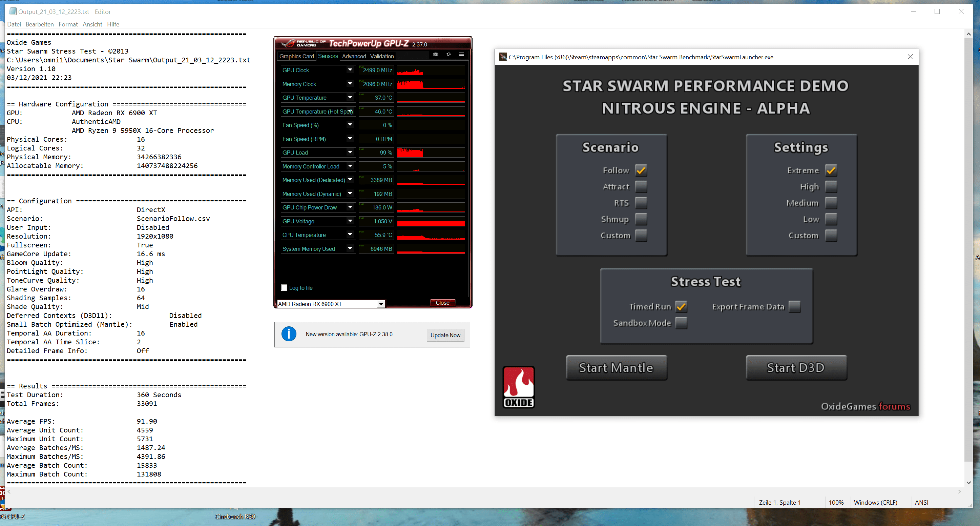Click the Start Mantle button
This screenshot has width=980, height=526.
[616, 368]
